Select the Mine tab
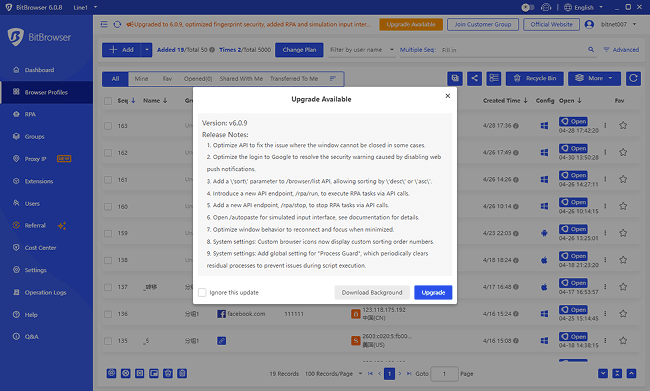The image size is (650, 391). (x=141, y=79)
